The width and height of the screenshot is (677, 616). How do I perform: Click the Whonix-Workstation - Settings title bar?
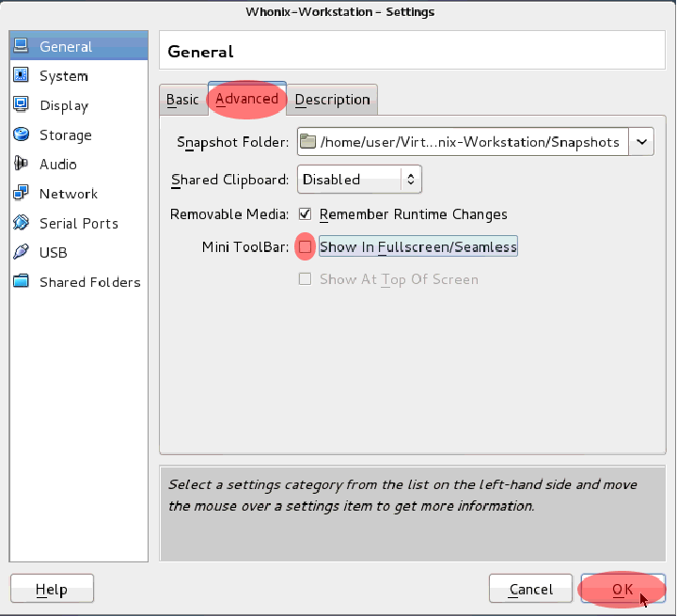[339, 11]
